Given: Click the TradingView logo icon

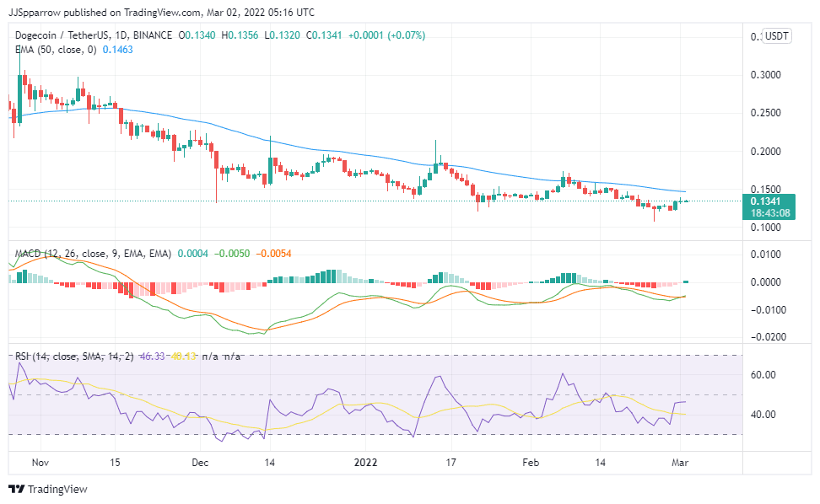Looking at the screenshot, I should tap(16, 489).
